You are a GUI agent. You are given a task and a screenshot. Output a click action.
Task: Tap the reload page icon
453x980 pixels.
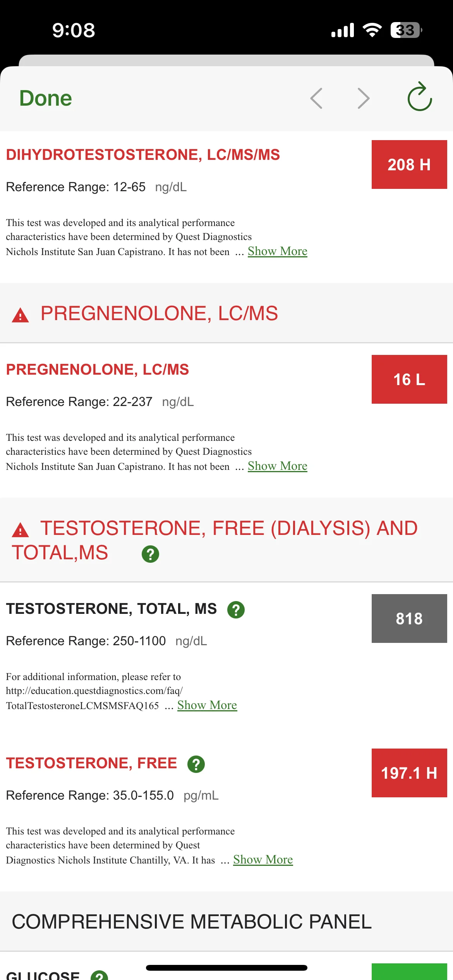tap(420, 97)
